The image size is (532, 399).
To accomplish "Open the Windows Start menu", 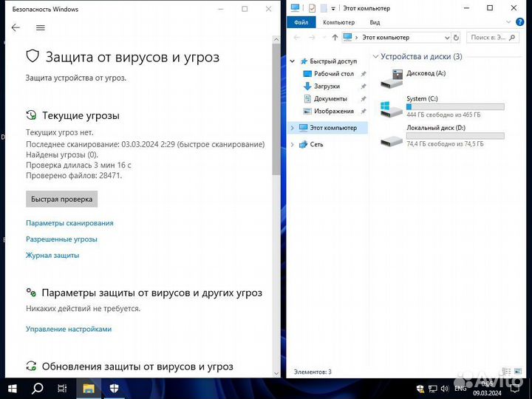I will tap(13, 389).
